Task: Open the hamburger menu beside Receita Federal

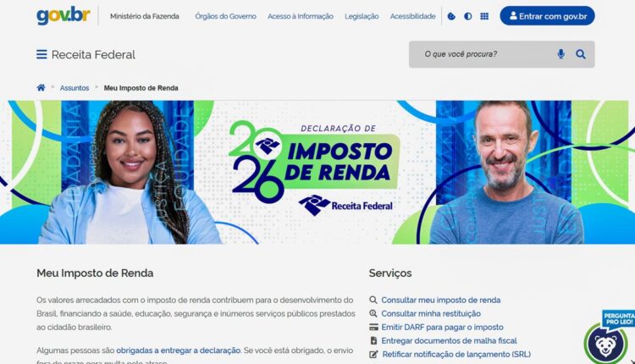Action: point(41,54)
